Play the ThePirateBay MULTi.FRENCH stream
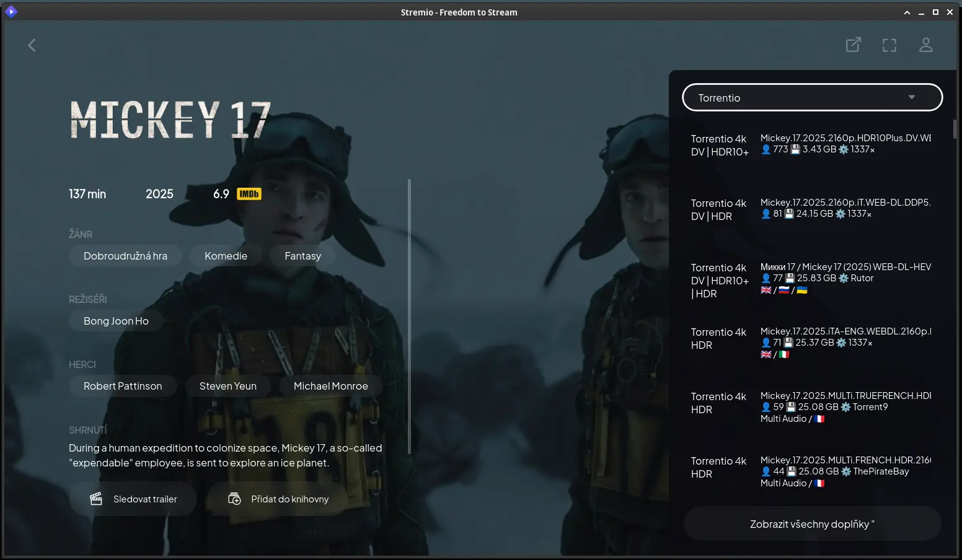The image size is (962, 560). pos(812,471)
